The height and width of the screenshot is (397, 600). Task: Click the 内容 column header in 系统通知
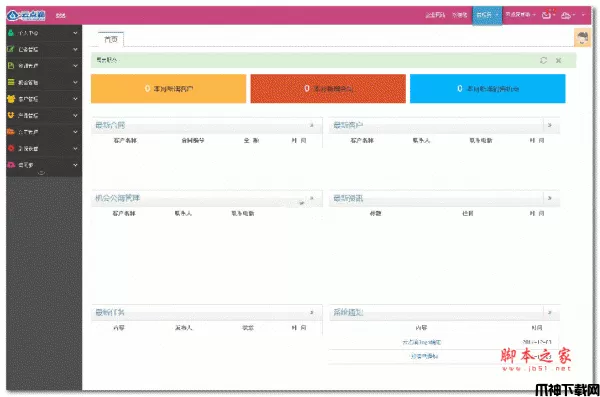(x=421, y=328)
